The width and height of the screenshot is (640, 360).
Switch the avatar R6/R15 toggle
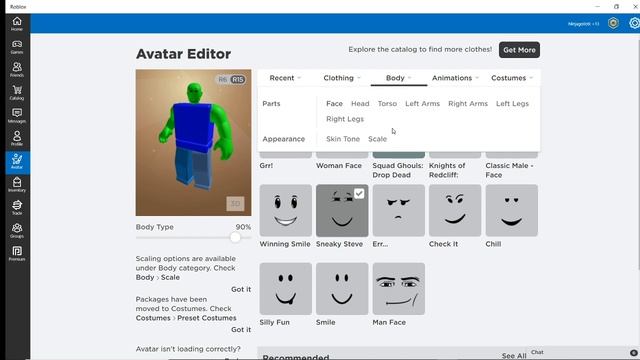[x=231, y=79]
